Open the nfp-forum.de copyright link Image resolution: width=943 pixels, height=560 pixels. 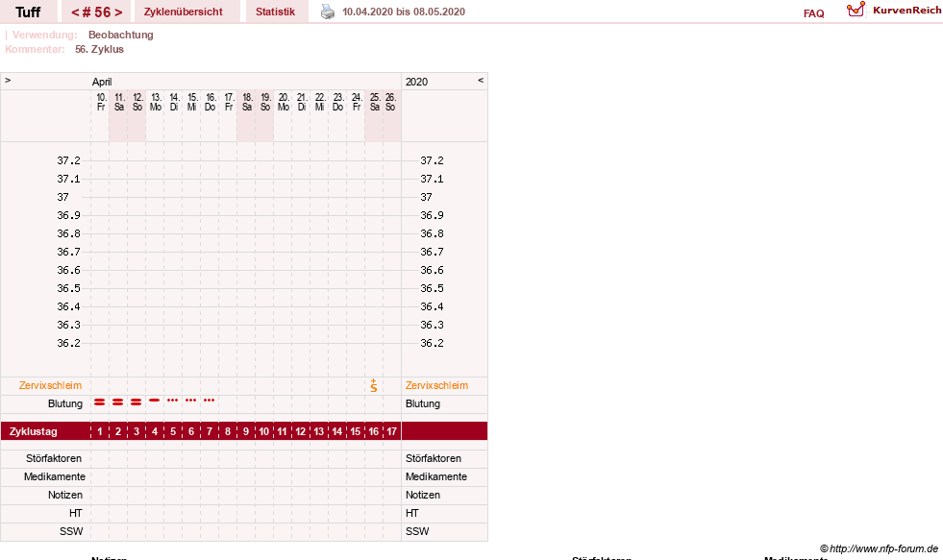point(880,548)
